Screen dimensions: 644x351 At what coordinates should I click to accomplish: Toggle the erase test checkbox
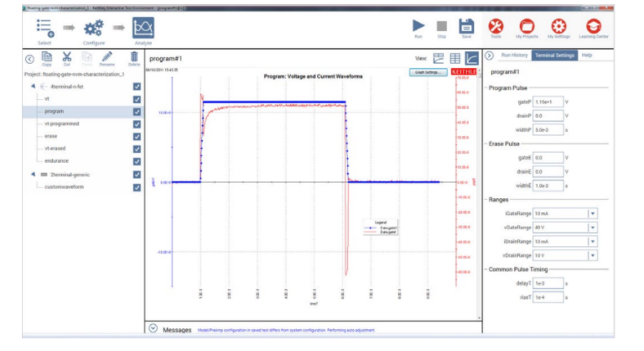coord(137,136)
